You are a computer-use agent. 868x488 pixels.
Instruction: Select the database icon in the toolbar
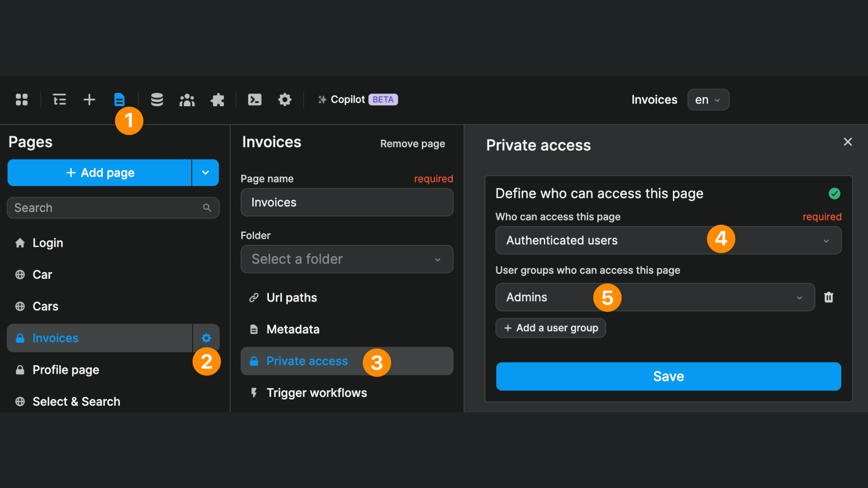[157, 99]
